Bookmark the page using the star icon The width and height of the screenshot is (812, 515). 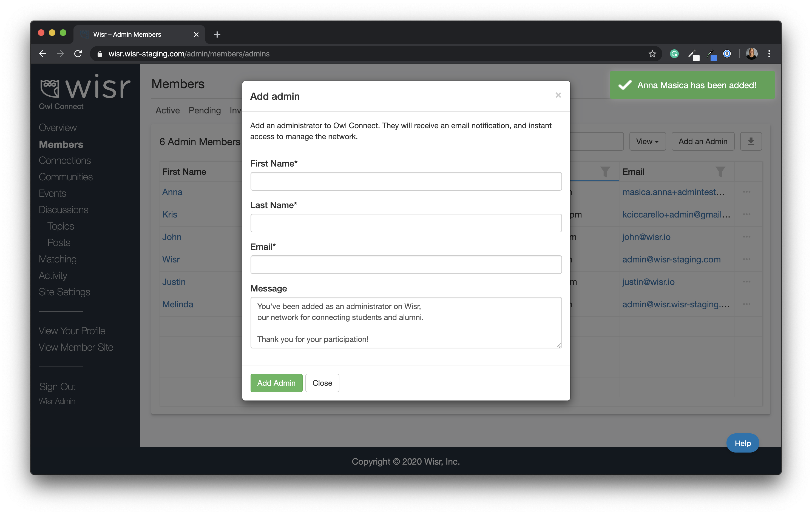[x=652, y=54]
